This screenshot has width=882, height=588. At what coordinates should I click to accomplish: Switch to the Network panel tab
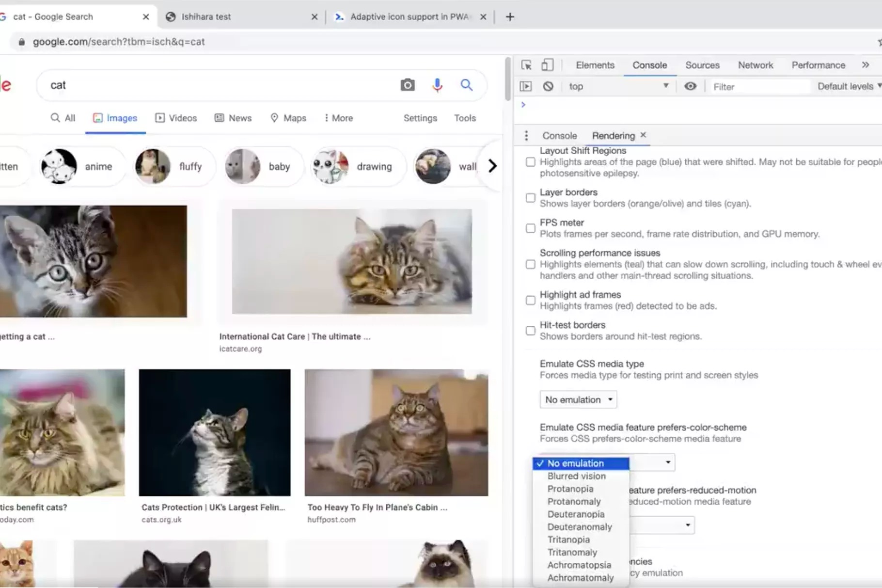tap(755, 65)
